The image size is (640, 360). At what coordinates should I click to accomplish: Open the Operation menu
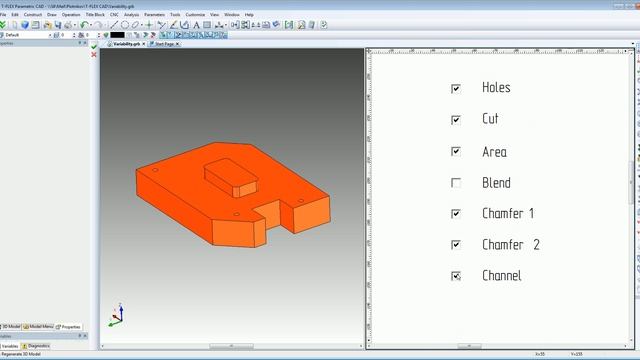coord(71,15)
